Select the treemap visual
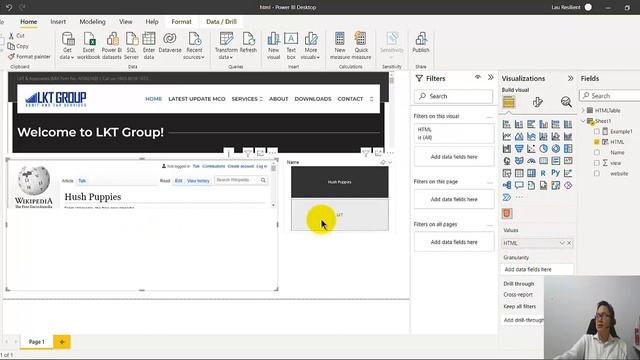Image resolution: width=640 pixels, height=360 pixels. [x=568, y=149]
